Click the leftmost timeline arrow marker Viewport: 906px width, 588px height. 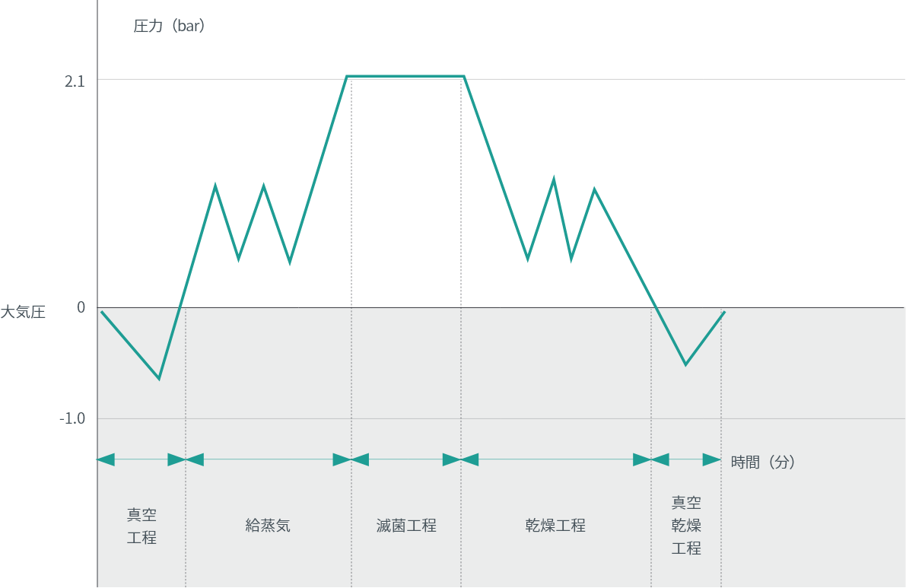click(106, 459)
